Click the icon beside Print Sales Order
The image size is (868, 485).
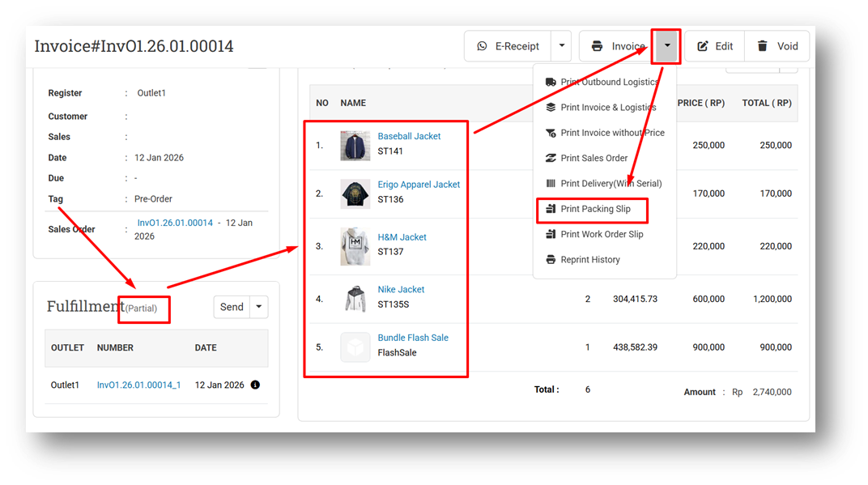[x=551, y=159]
